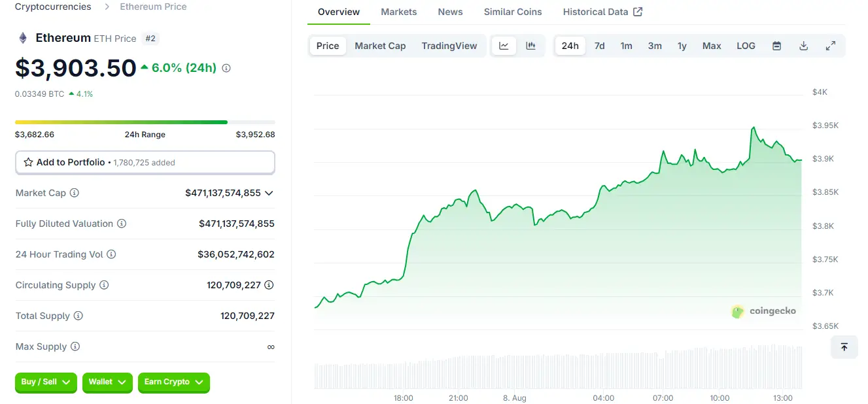Click the 13:00 x-axis time label
Image resolution: width=868 pixels, height=404 pixels.
pyautogui.click(x=783, y=398)
